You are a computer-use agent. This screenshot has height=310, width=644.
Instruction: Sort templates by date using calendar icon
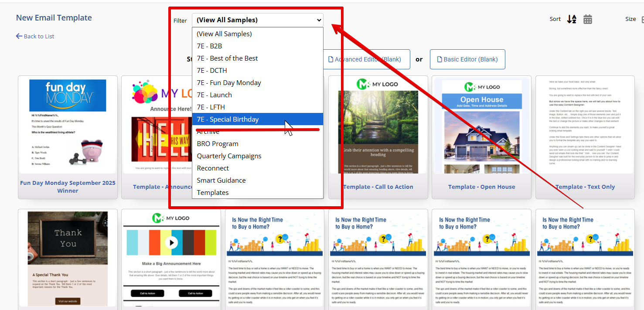pos(588,19)
